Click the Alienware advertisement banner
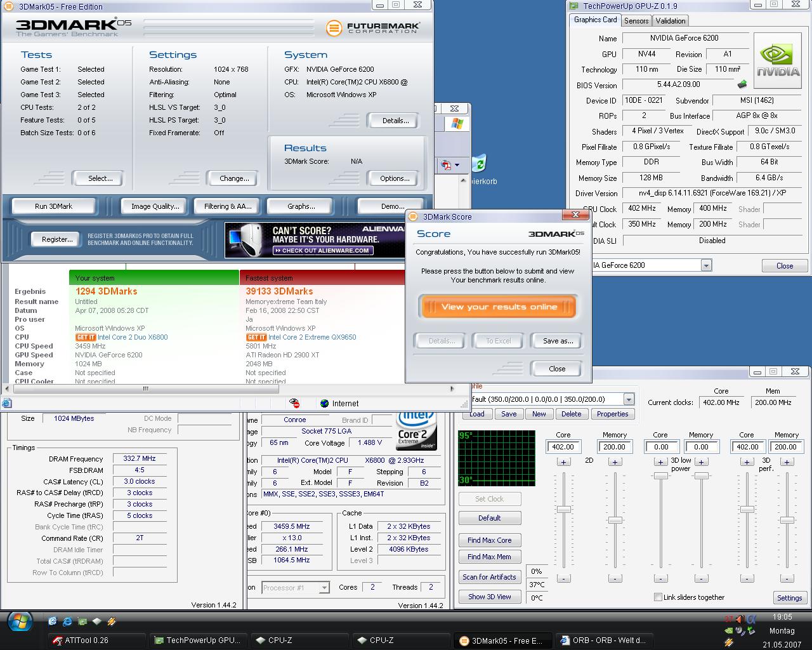This screenshot has height=650, width=812. click(x=315, y=239)
